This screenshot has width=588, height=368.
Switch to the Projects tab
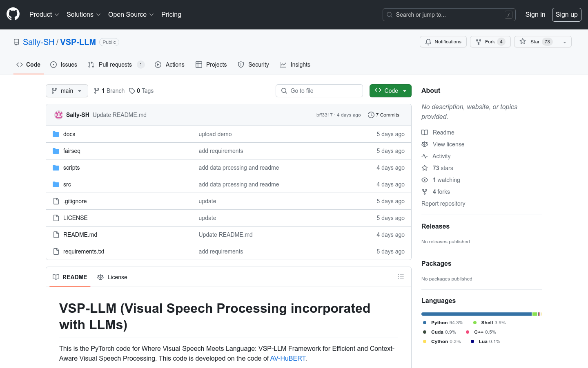coord(211,65)
